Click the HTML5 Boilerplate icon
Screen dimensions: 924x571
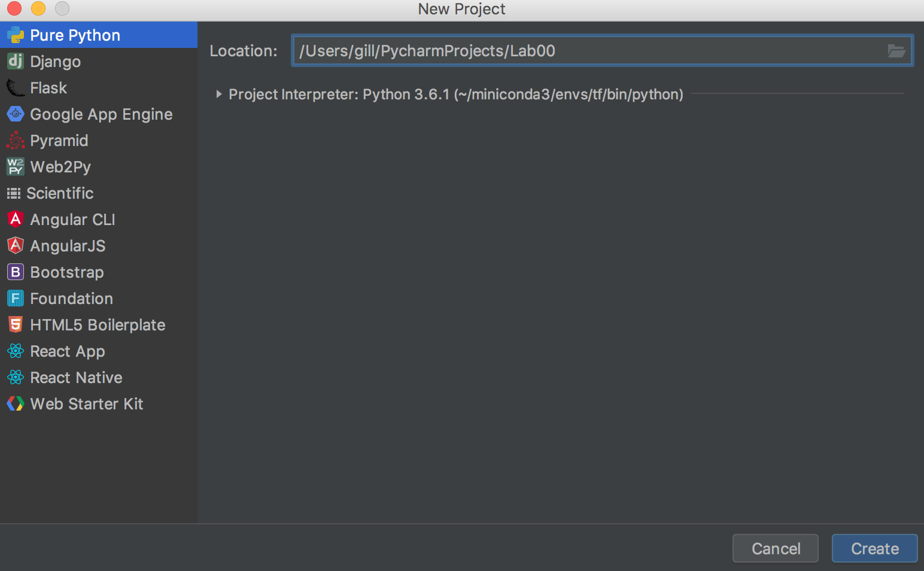(x=15, y=324)
